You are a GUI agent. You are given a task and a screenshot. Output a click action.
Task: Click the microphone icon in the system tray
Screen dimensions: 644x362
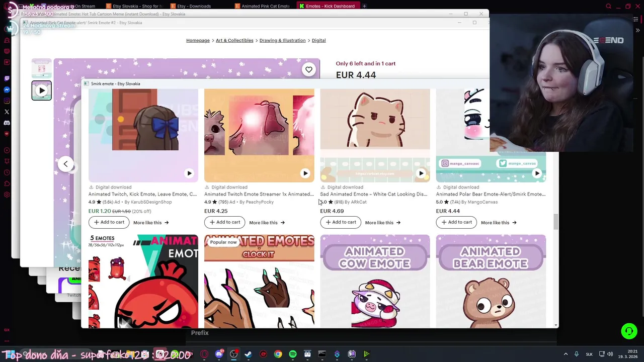pyautogui.click(x=577, y=354)
